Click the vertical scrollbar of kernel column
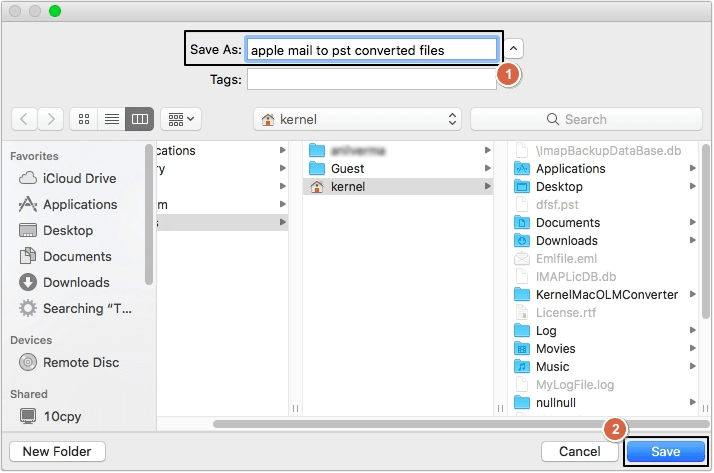This screenshot has width=714, height=473. 705,231
